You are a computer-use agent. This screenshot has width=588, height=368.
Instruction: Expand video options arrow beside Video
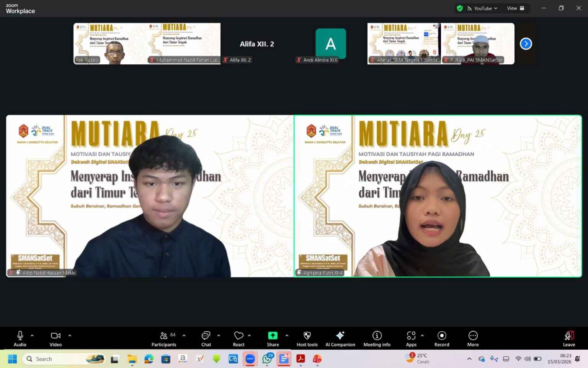pyautogui.click(x=70, y=335)
